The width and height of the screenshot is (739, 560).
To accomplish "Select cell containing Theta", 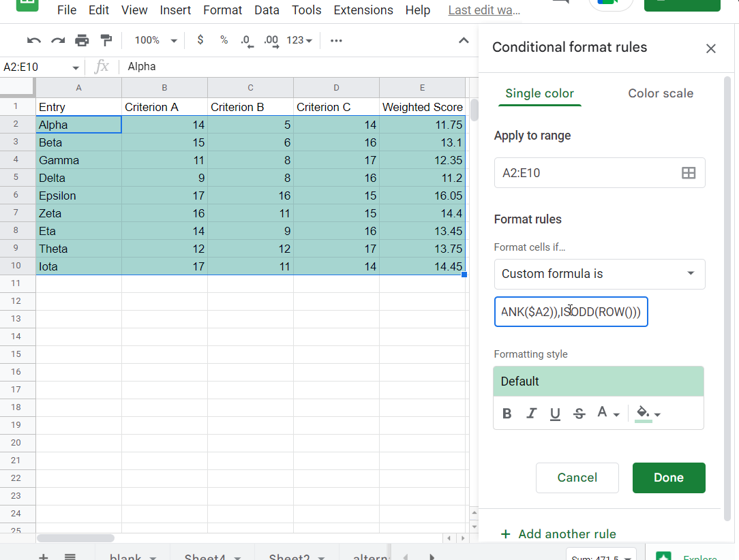I will (x=78, y=249).
